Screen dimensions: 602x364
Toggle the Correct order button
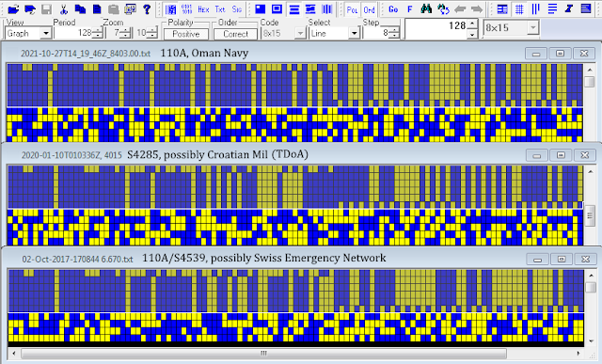click(235, 34)
